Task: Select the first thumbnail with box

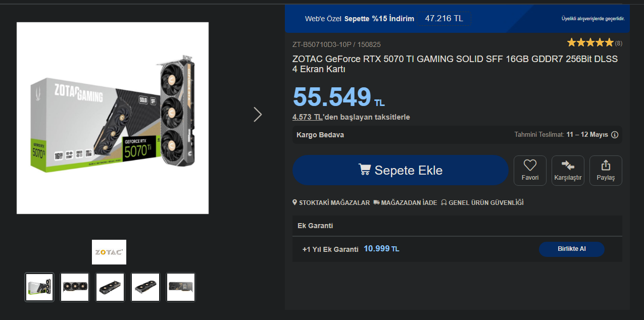Action: [39, 287]
